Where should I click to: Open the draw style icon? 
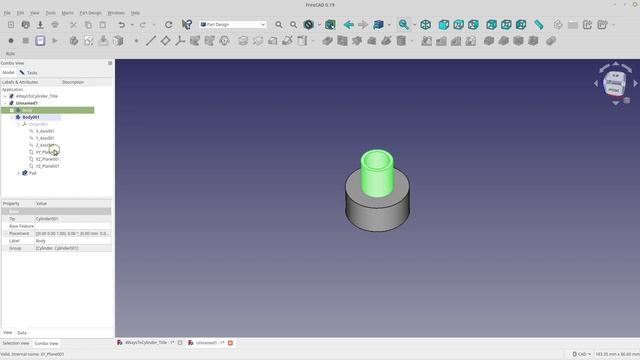click(x=309, y=24)
